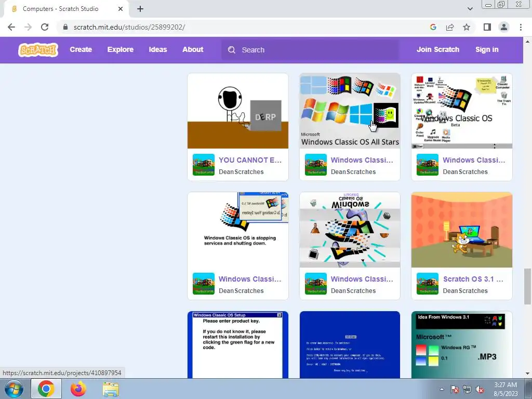Click the address bar URL
The height and width of the screenshot is (399, 532).
(x=129, y=27)
